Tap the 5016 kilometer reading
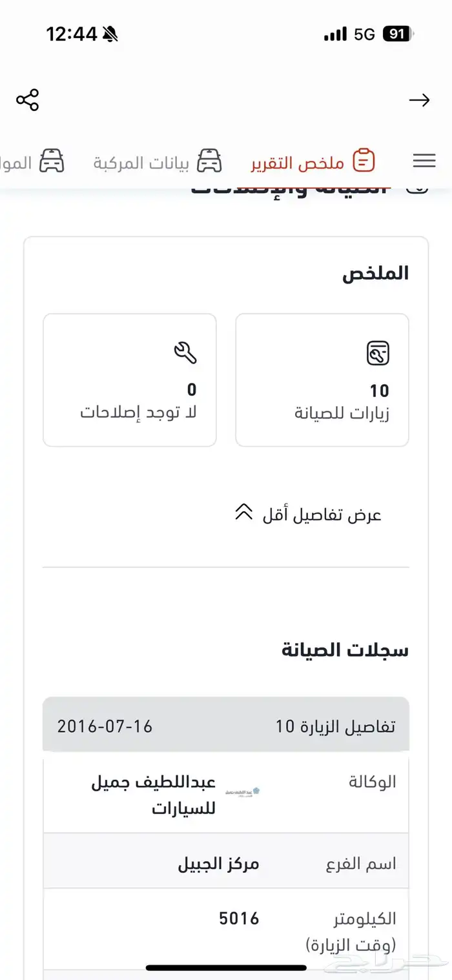 239,918
